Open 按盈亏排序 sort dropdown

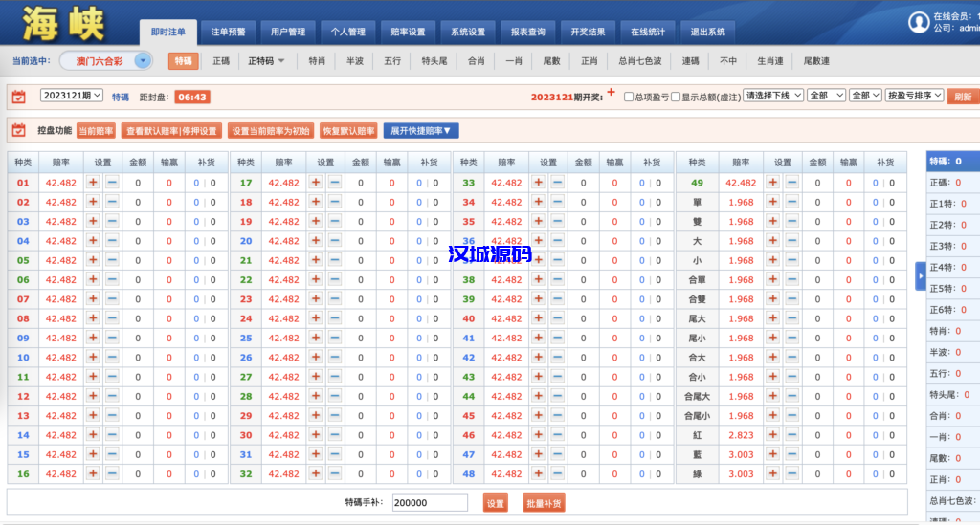pyautogui.click(x=914, y=96)
